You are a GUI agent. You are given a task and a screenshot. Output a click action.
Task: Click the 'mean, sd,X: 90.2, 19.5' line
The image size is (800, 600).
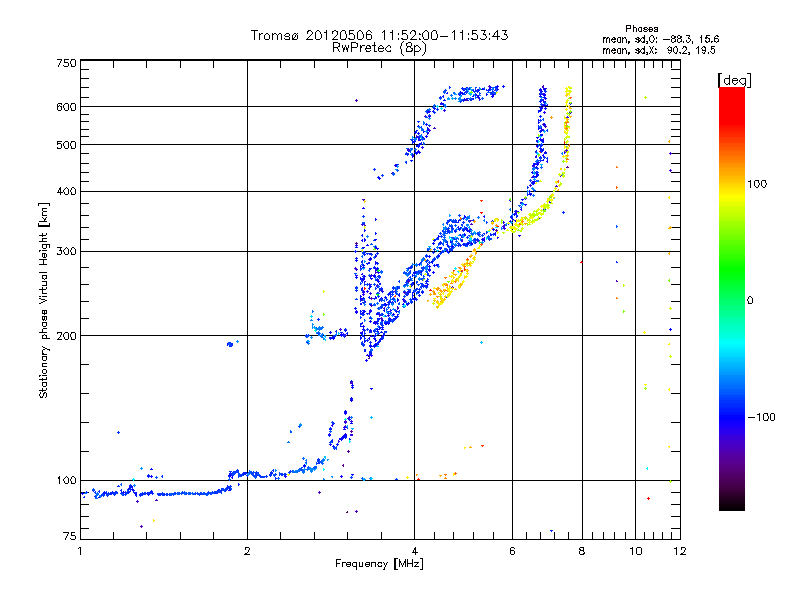[659, 50]
